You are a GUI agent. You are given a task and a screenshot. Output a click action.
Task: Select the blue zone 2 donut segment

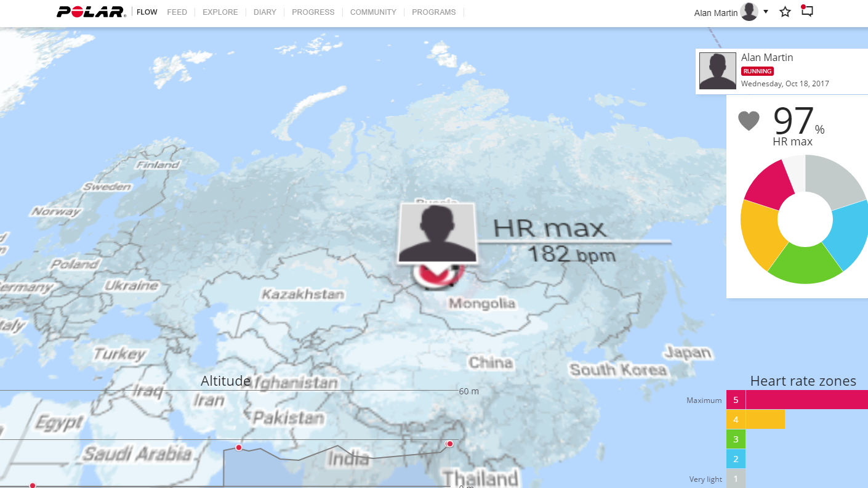point(848,234)
